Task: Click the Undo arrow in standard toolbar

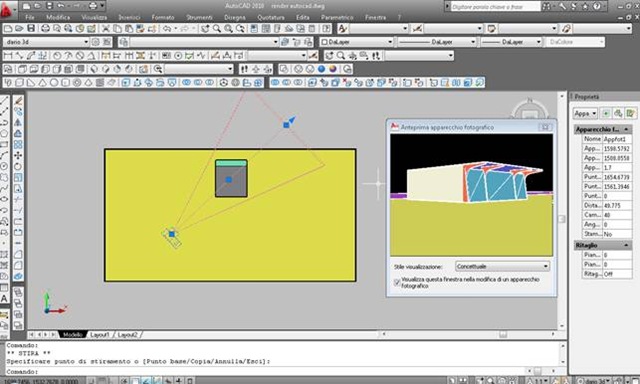Action: [167, 29]
